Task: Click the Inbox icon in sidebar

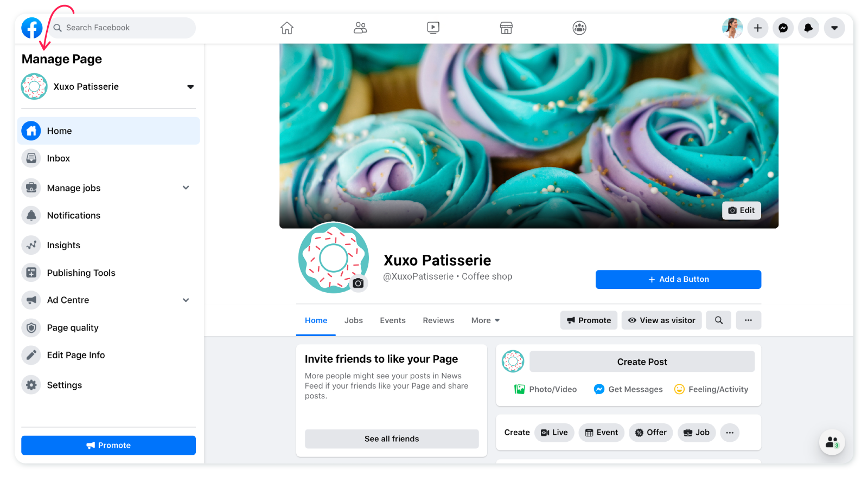Action: (x=31, y=158)
